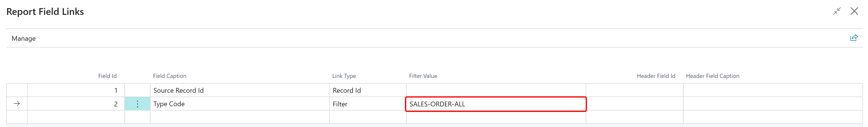Close the Report Field Links dialog
This screenshot has height=127, width=868.
854,12
